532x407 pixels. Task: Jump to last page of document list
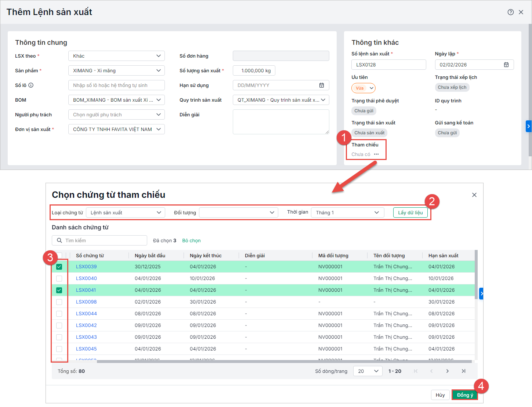463,371
